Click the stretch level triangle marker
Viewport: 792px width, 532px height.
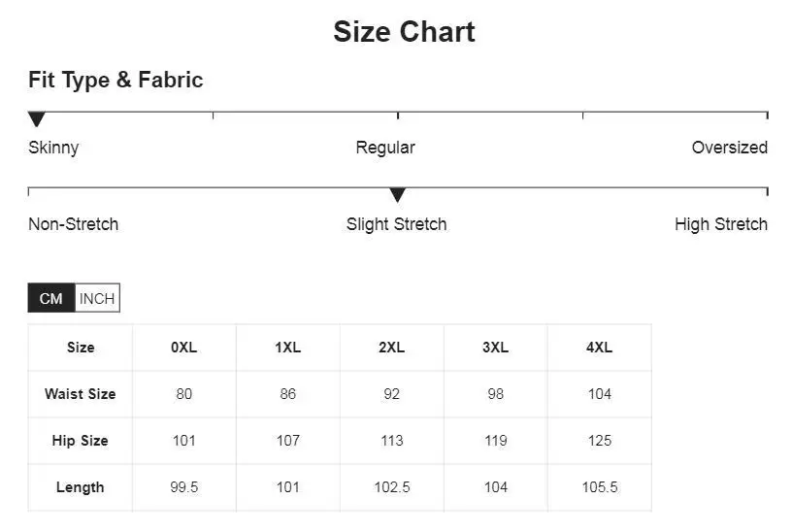[397, 195]
